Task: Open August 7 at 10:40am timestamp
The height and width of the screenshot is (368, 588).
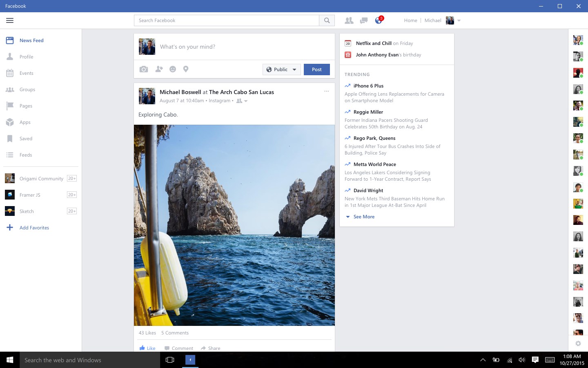Action: (x=182, y=101)
